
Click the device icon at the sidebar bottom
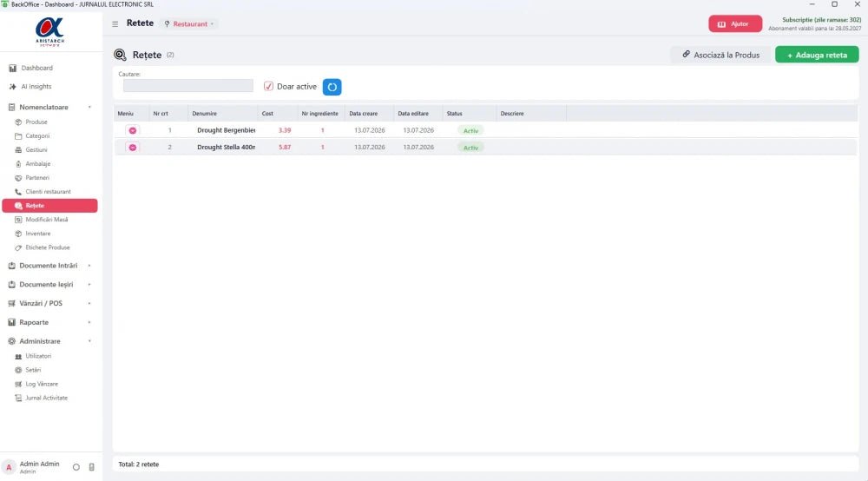91,467
